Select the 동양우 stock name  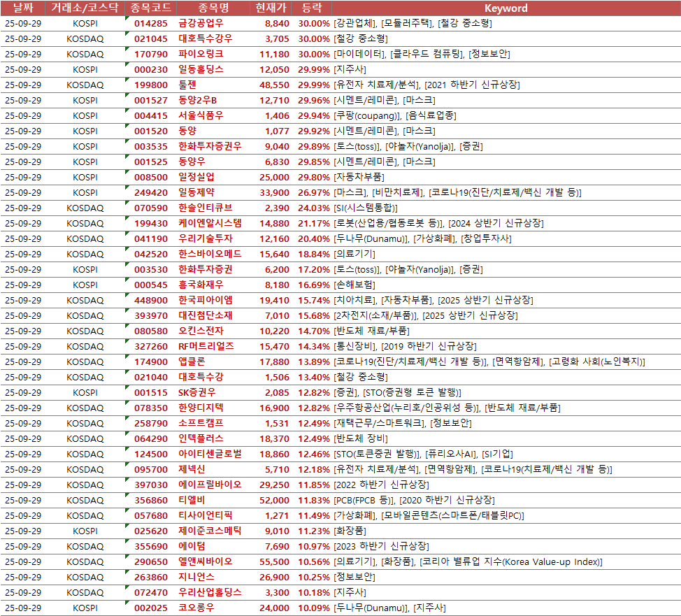(192, 162)
